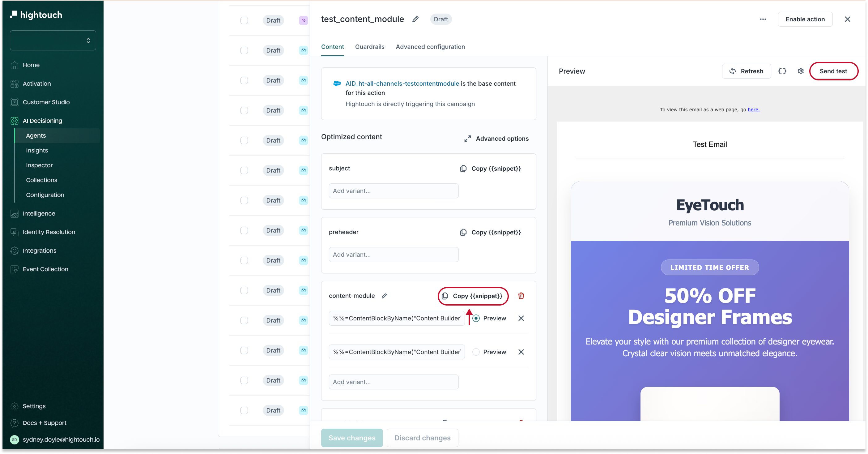The image size is (868, 454).
Task: Remove first ContentBlockByName variant with X
Action: point(521,318)
